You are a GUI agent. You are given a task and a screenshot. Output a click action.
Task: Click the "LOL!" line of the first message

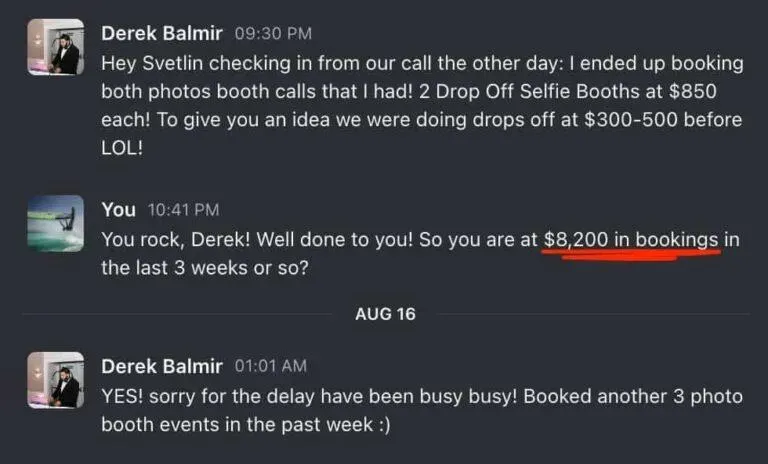[122, 148]
